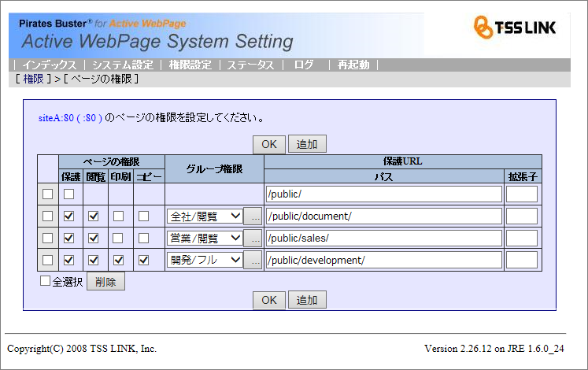The width and height of the screenshot is (588, 370).
Task: Open the 開発/フル group dropdown
Action: [204, 261]
